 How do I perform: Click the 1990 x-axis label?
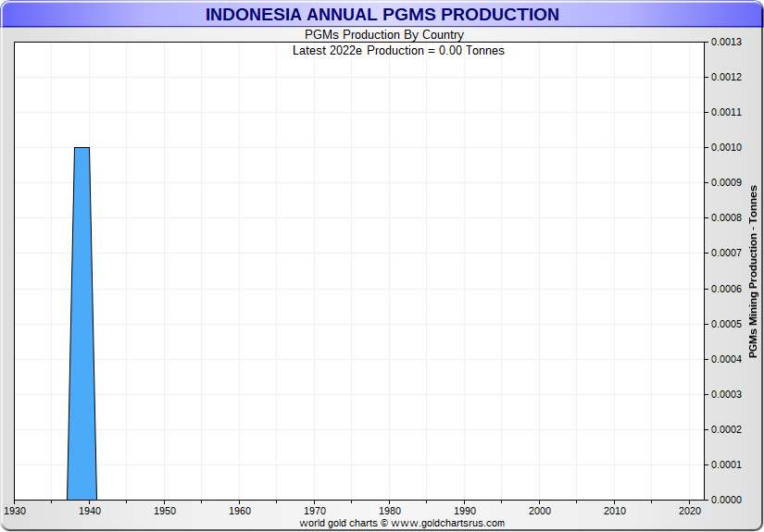click(465, 511)
